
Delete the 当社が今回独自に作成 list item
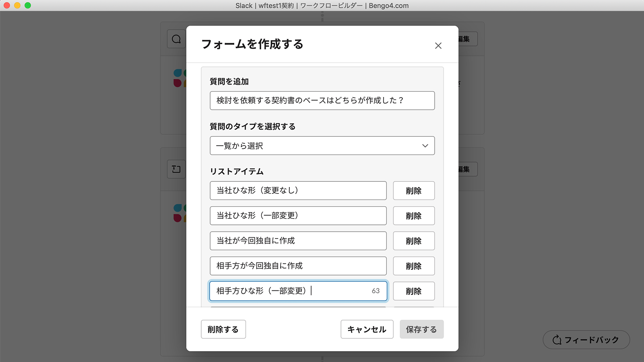click(x=414, y=241)
